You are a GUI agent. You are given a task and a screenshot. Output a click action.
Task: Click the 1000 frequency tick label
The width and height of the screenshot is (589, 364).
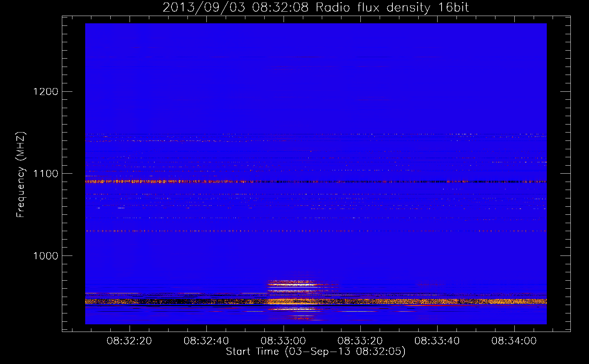(x=46, y=256)
